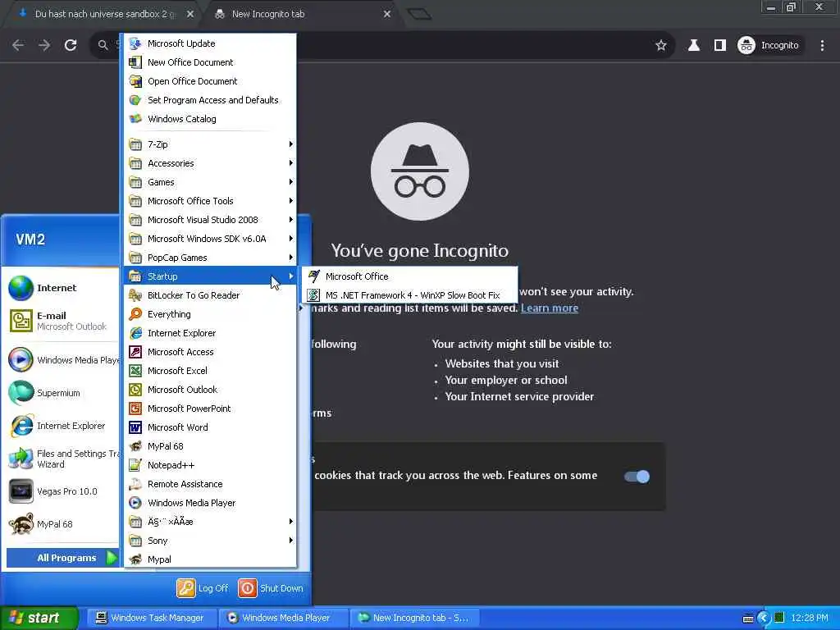Start Microsoft Excel
Screen dimensions: 840x630
[x=210, y=370]
